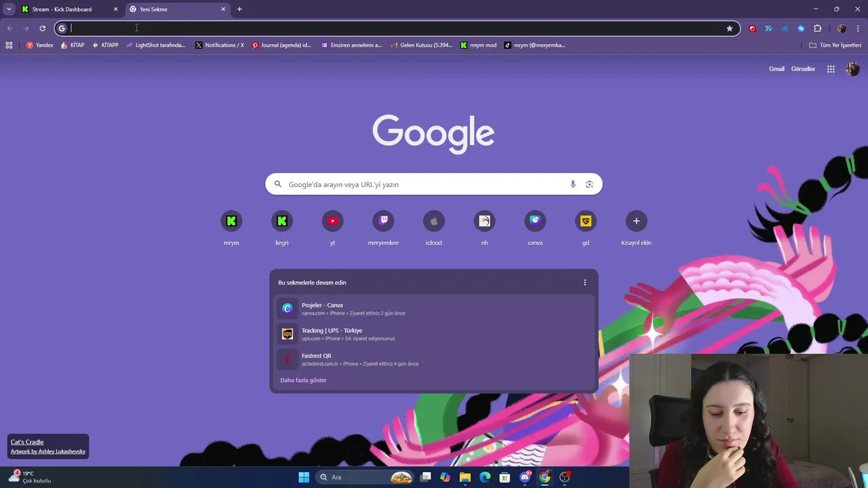Open OBS Studio from the taskbar

pos(565,477)
